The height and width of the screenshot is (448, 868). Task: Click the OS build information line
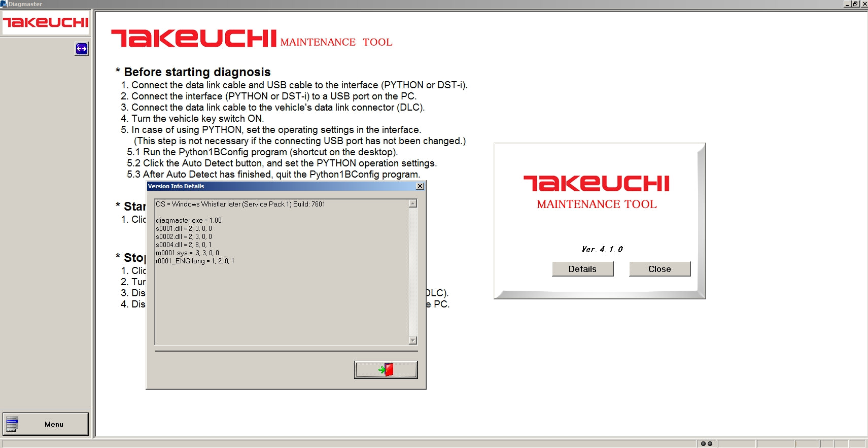coord(240,204)
